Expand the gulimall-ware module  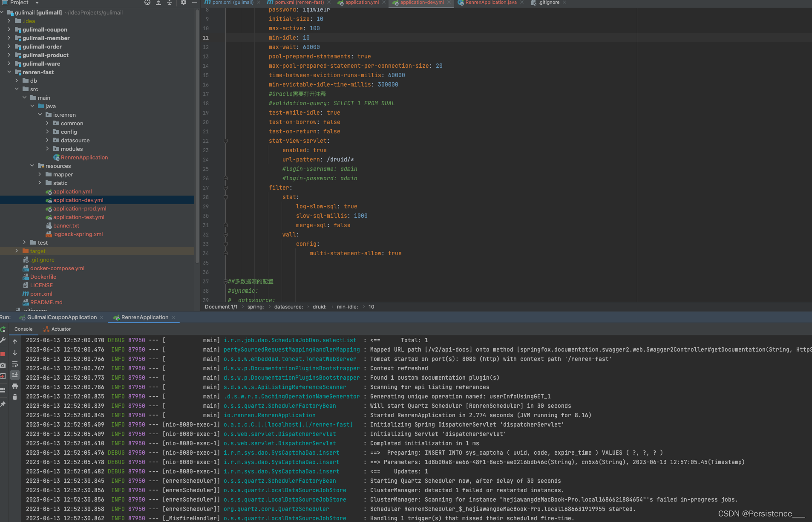pos(9,63)
